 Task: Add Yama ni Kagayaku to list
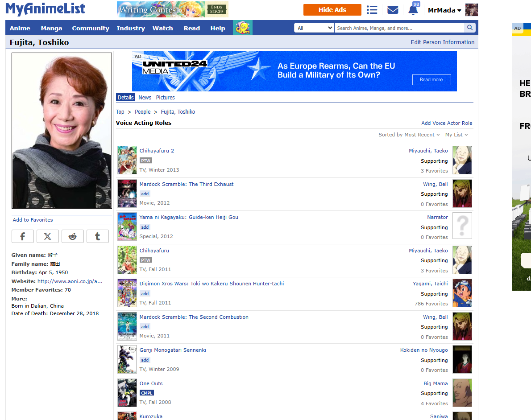[x=145, y=227]
